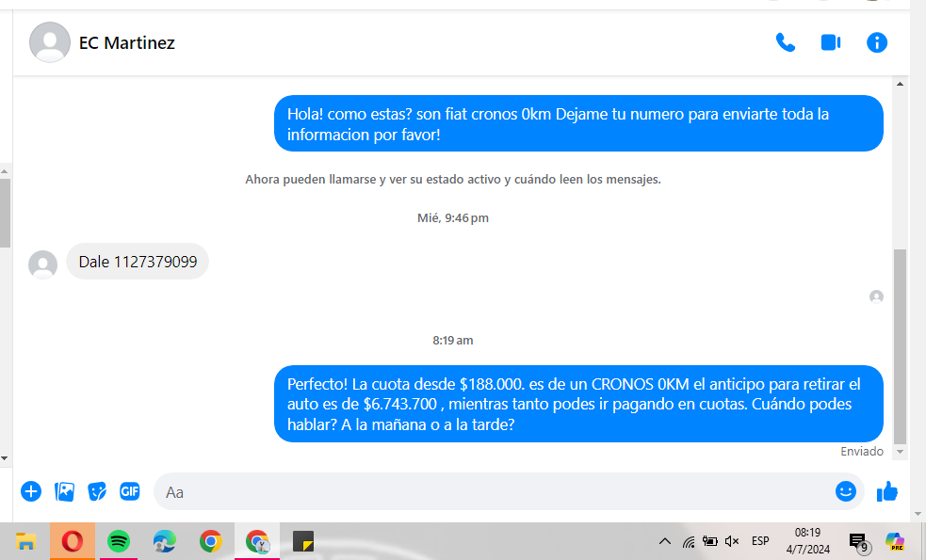
Task: Click EC Martinez's header profile picture
Action: click(x=50, y=42)
